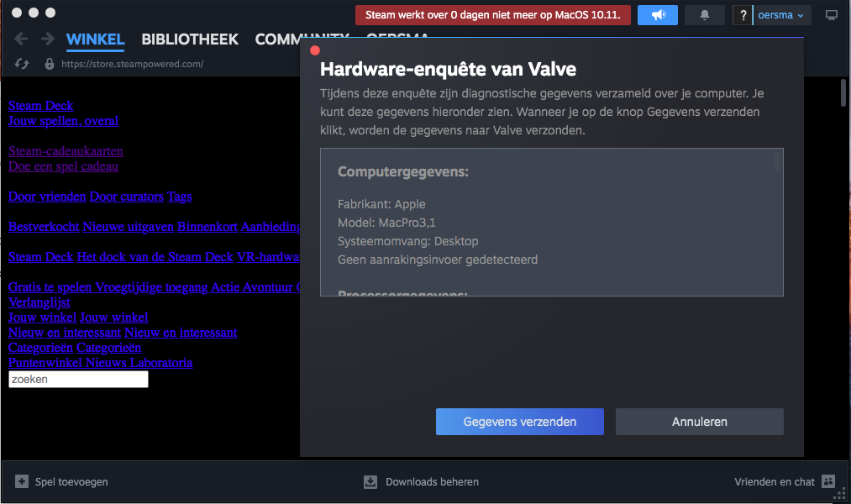The height and width of the screenshot is (504, 851).
Task: Follow Doe een spel cadeau link
Action: point(63,166)
